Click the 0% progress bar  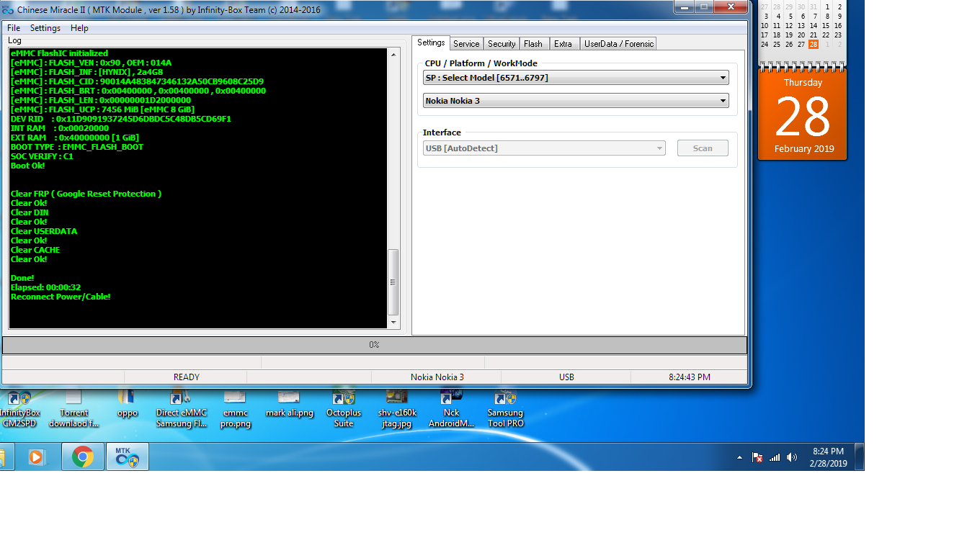coord(375,345)
